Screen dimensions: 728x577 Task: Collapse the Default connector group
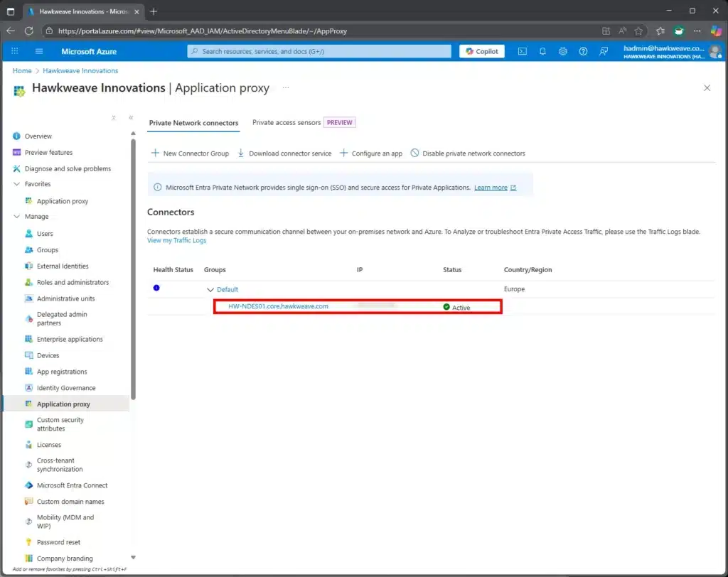tap(210, 290)
